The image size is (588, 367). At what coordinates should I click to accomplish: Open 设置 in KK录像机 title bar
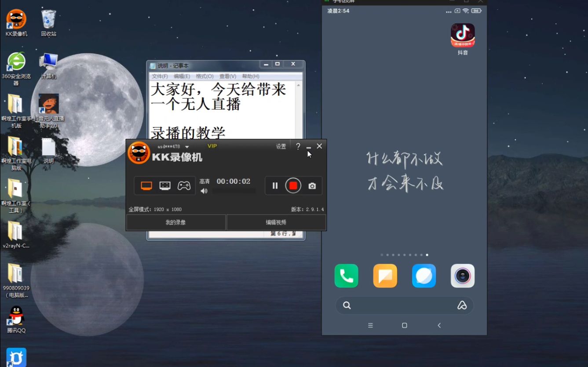(281, 146)
